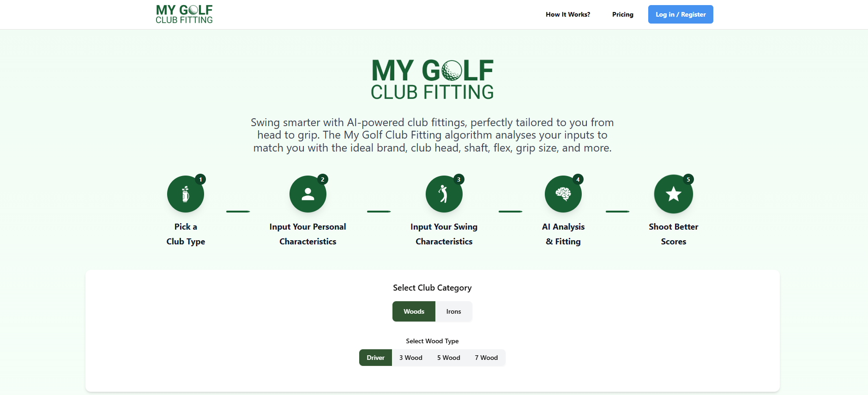Click the header My Golf Club Fitting logo

(x=184, y=14)
